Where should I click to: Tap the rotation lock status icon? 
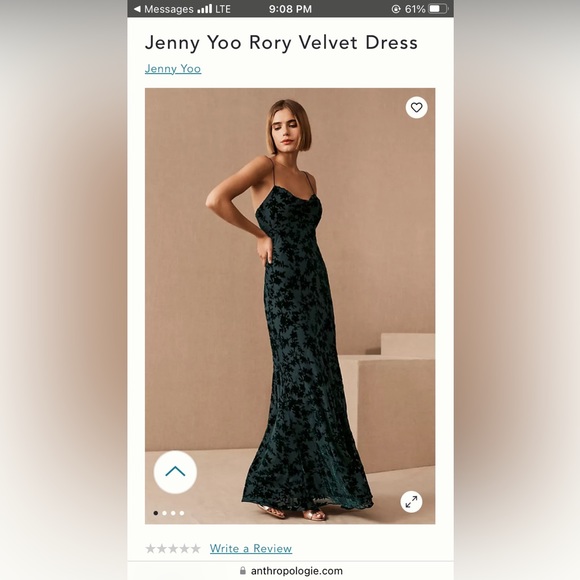pyautogui.click(x=396, y=9)
